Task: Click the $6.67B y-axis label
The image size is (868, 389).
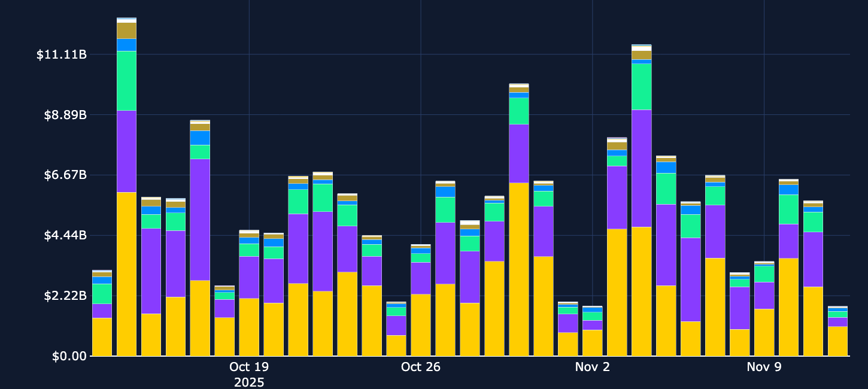Action: point(65,175)
